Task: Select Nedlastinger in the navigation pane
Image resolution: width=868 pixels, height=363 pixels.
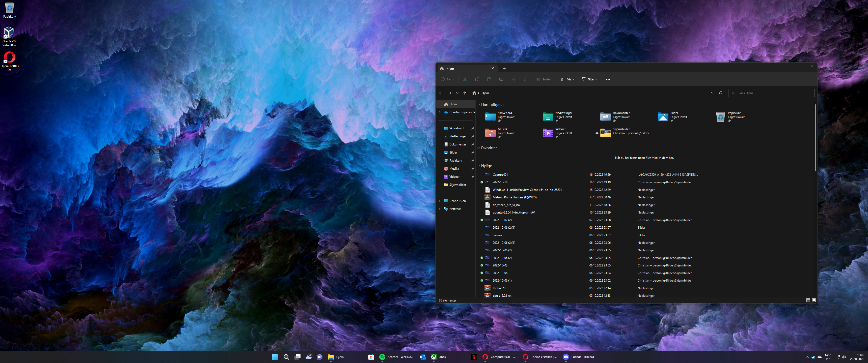Action: pos(455,136)
